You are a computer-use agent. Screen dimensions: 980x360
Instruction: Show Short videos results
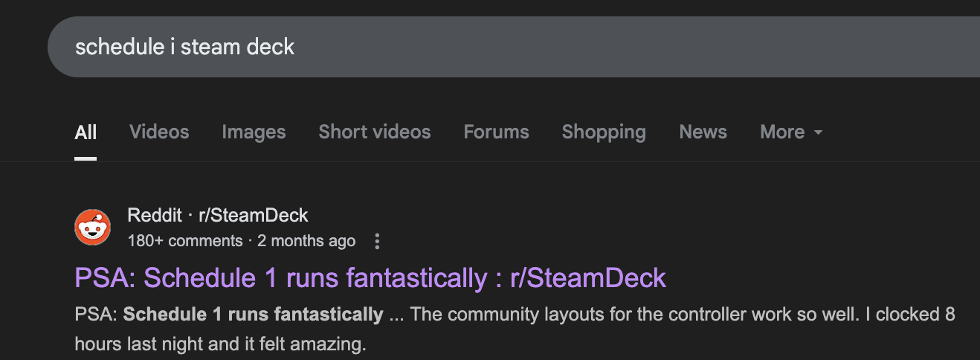pyautogui.click(x=375, y=132)
